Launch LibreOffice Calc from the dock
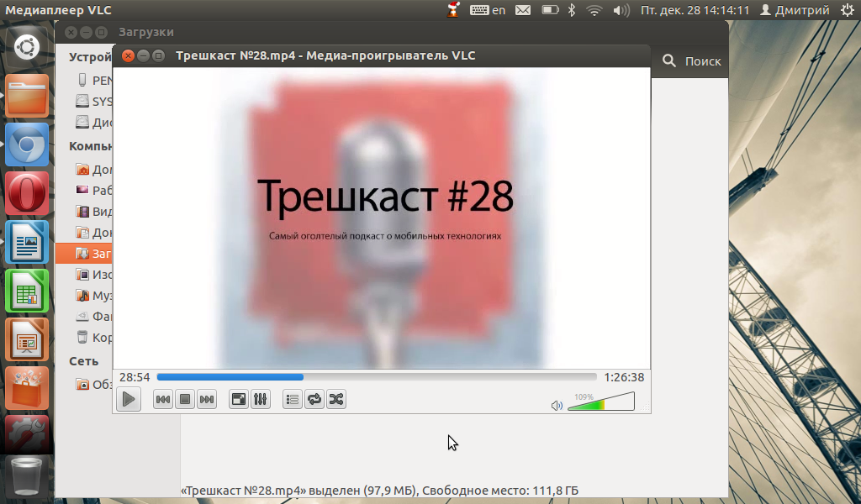Image resolution: width=861 pixels, height=504 pixels. coord(27,291)
